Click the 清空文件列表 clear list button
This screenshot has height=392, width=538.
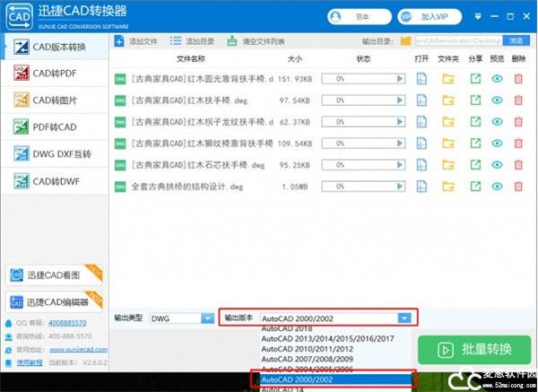256,41
